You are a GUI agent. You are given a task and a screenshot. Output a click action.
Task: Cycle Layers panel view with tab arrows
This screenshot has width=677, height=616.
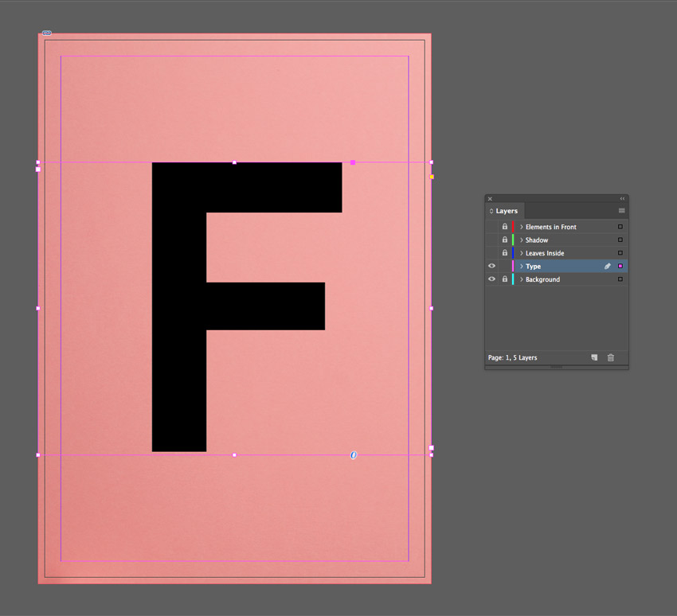(491, 211)
